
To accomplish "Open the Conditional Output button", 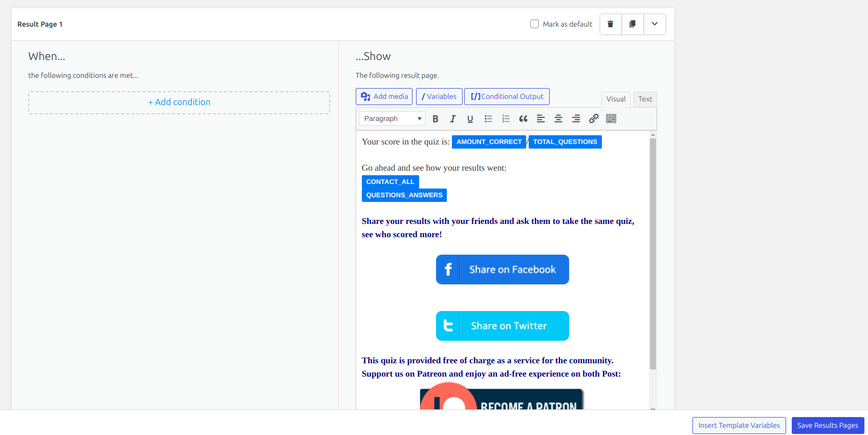I will tap(507, 96).
